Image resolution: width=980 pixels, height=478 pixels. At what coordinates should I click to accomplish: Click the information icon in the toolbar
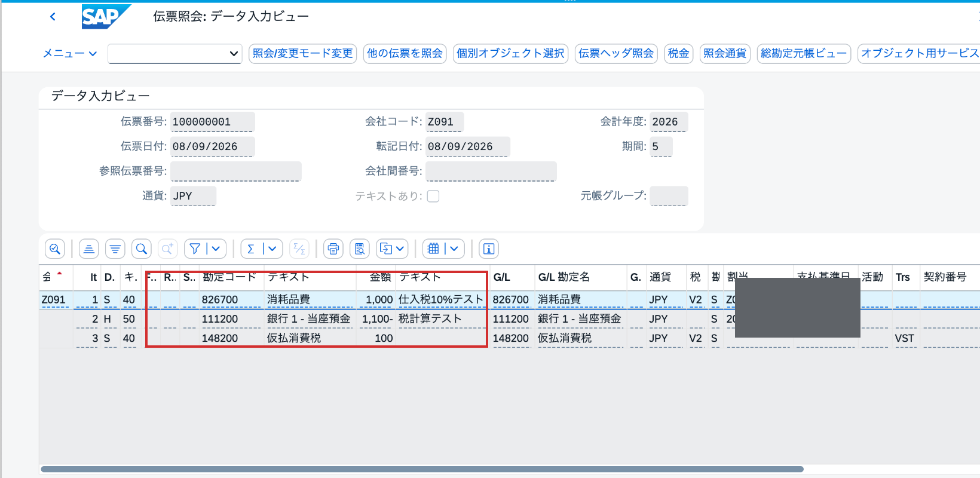point(489,249)
